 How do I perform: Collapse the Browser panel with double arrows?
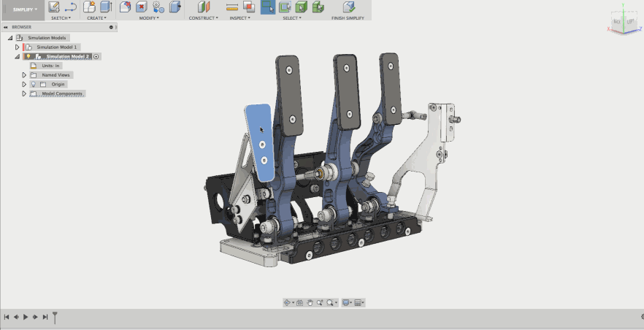(x=6, y=27)
